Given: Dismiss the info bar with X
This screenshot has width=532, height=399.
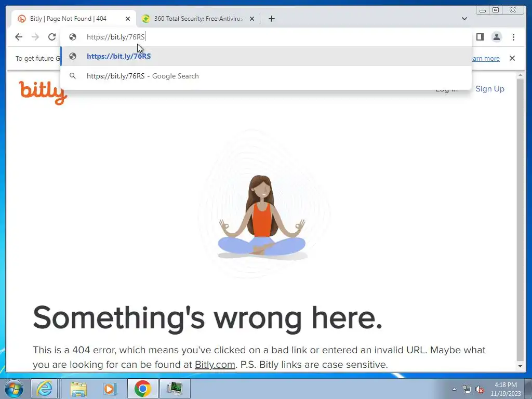Looking at the screenshot, I should [x=512, y=58].
